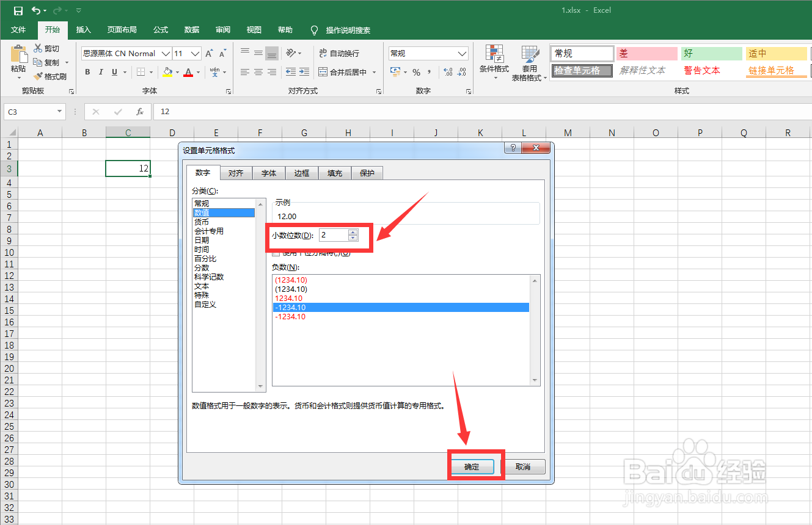This screenshot has height=525, width=812.
Task: Decrease decimal places in ribbon
Action: point(462,72)
